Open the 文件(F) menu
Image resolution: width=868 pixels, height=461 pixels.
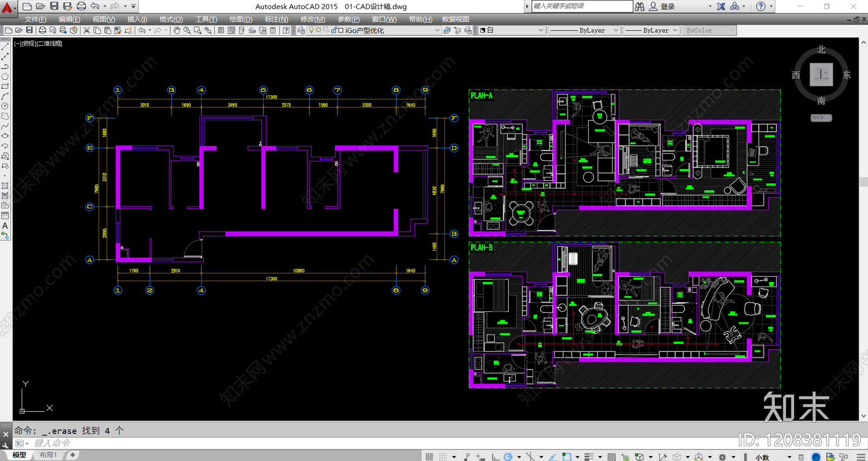35,19
